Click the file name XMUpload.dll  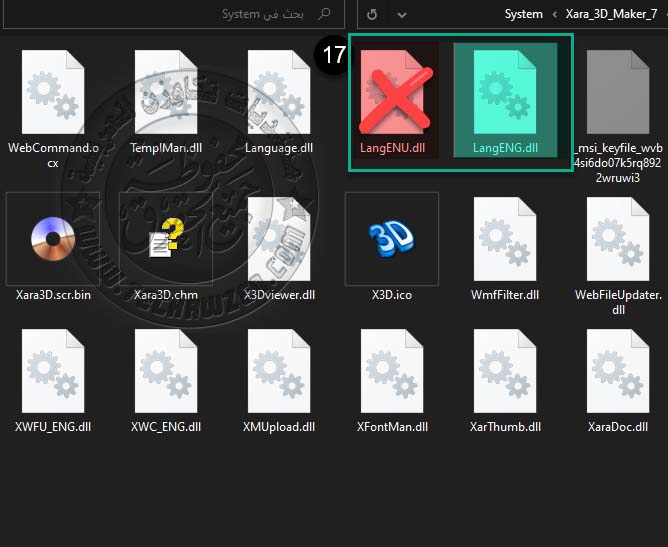coord(279,427)
